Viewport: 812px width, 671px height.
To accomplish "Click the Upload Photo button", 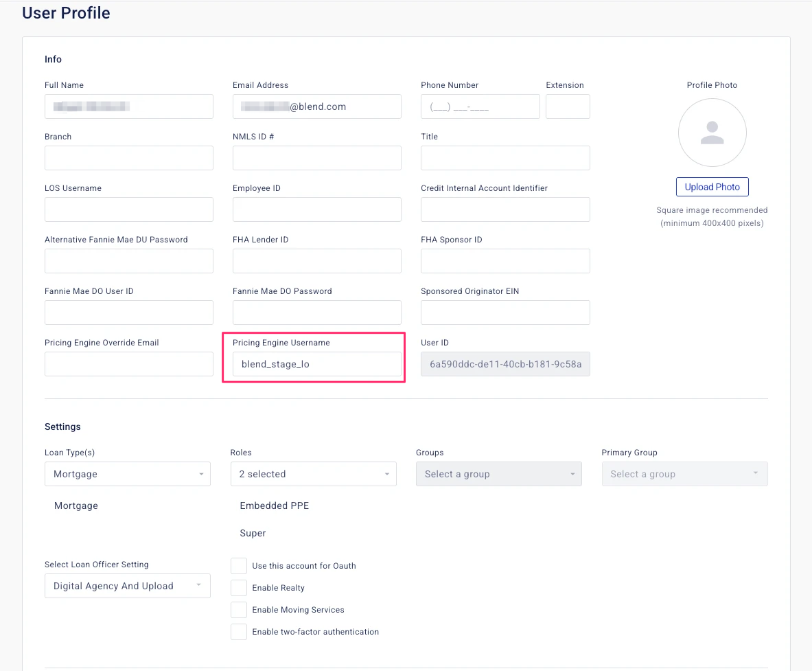I will 712,187.
